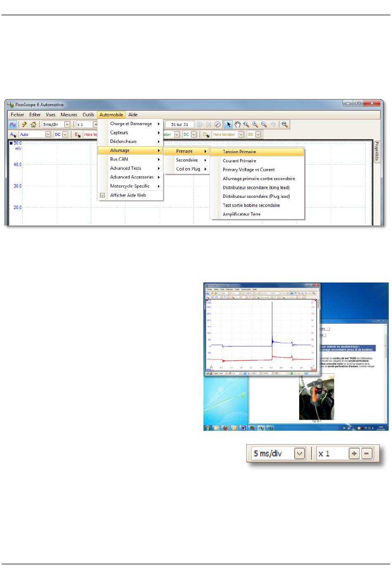Click first PicoScope taskbar icon in small screenshot
The height and width of the screenshot is (579, 392).
tap(261, 428)
